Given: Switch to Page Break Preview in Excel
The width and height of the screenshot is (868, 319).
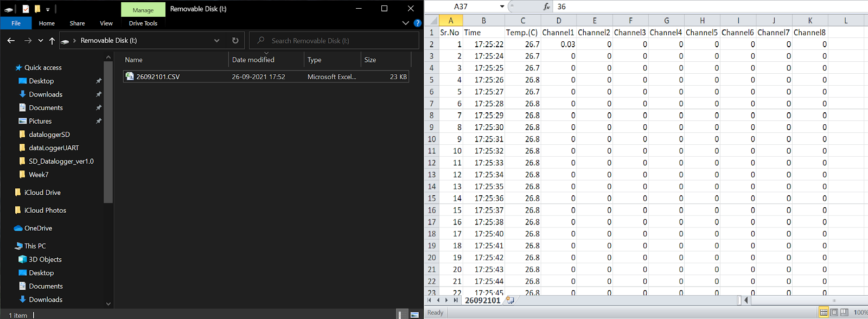Looking at the screenshot, I should pos(844,312).
